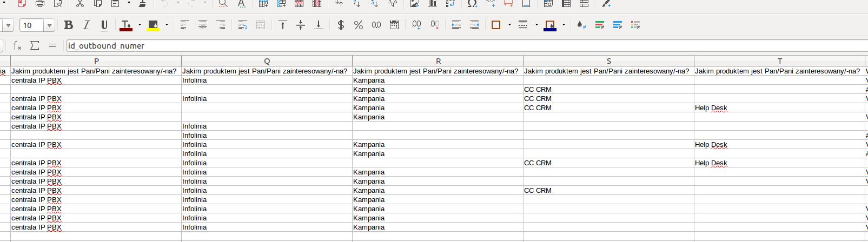Apply navy blue border color swatch
This screenshot has height=242, width=868.
click(550, 25)
